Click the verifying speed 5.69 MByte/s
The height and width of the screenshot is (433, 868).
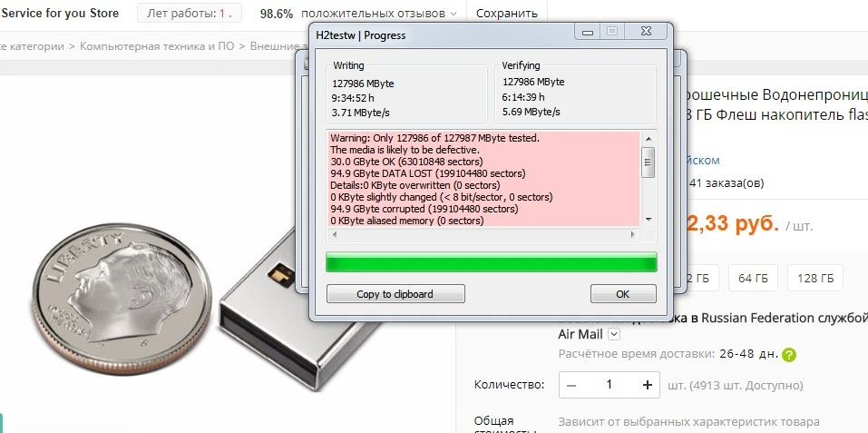pyautogui.click(x=531, y=112)
